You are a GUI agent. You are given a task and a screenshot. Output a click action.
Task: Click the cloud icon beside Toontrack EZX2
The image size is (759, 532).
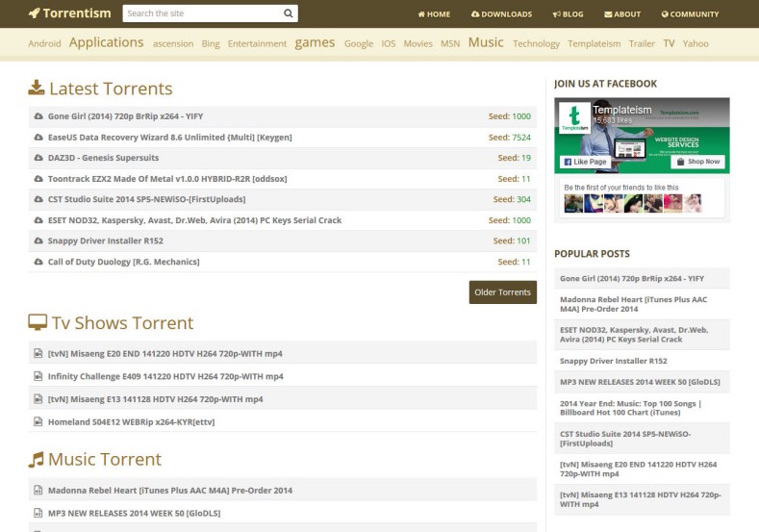(38, 179)
